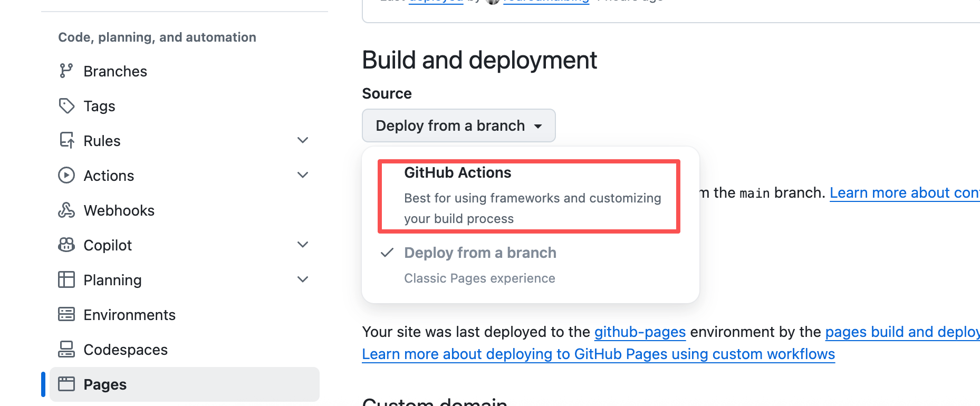Viewport: 980px width, 406px height.
Task: Open Codespaces settings
Action: pos(185,350)
